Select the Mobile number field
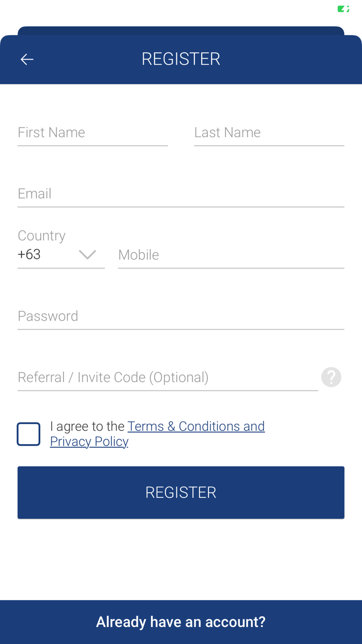This screenshot has width=362, height=644. tap(231, 255)
